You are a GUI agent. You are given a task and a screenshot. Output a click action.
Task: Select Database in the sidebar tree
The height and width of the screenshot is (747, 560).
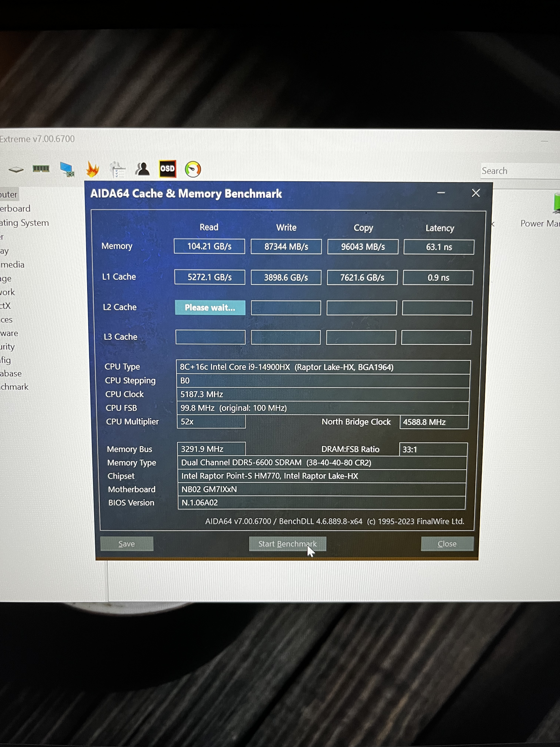coord(11,373)
